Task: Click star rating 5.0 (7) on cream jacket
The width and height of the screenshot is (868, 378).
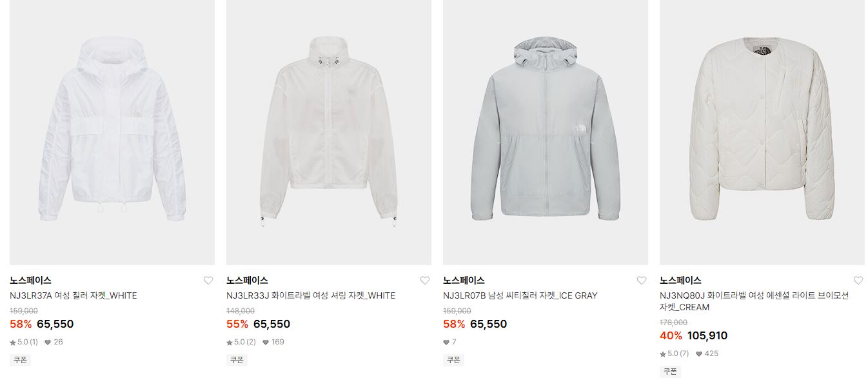Action: [675, 353]
